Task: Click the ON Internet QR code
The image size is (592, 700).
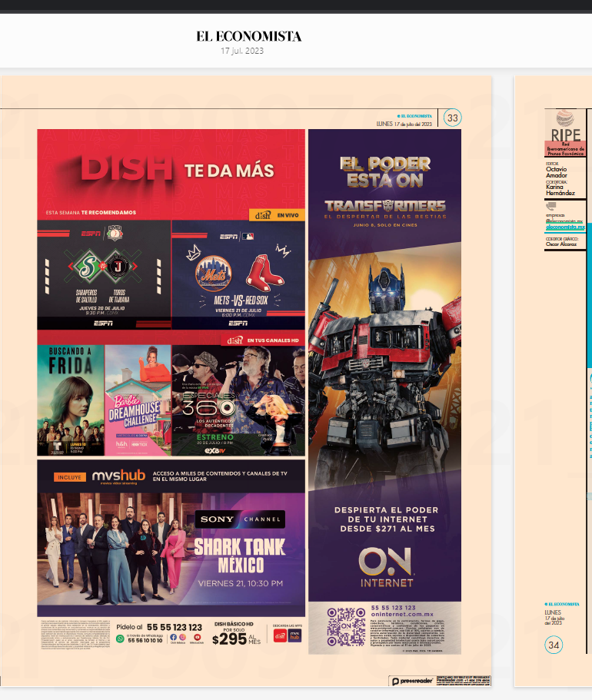Action: click(346, 626)
